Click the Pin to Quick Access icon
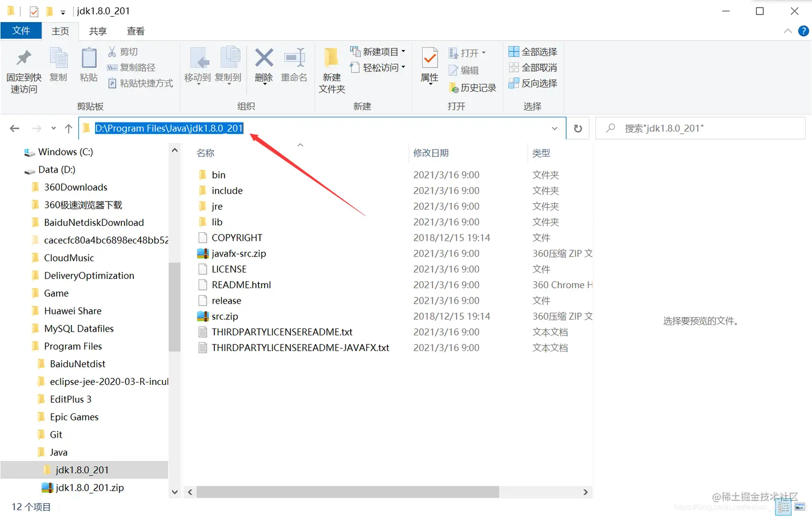The width and height of the screenshot is (812, 516). tap(24, 58)
